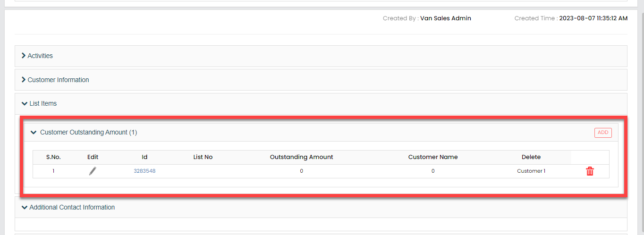644x235 pixels.
Task: Click the Id column header
Action: (144, 157)
